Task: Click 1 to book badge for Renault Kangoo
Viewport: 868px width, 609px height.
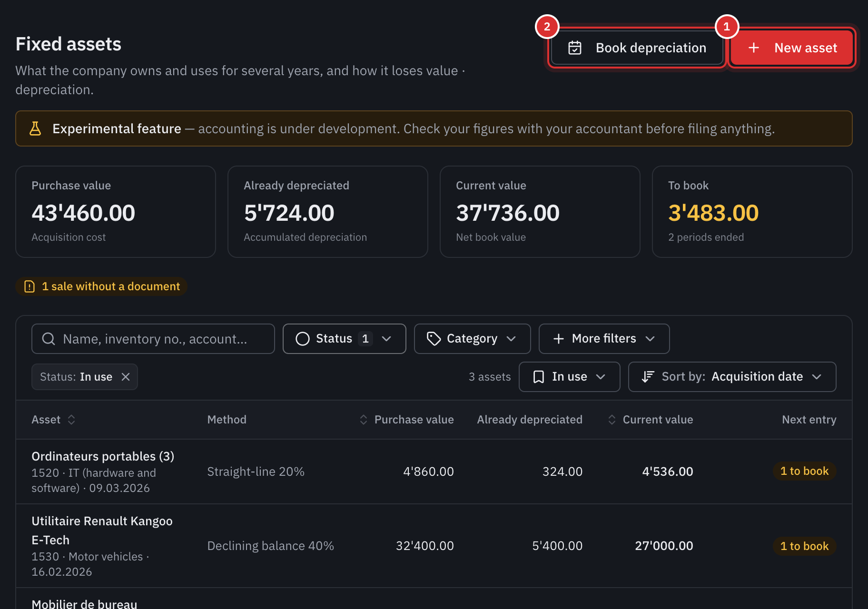Action: point(804,546)
